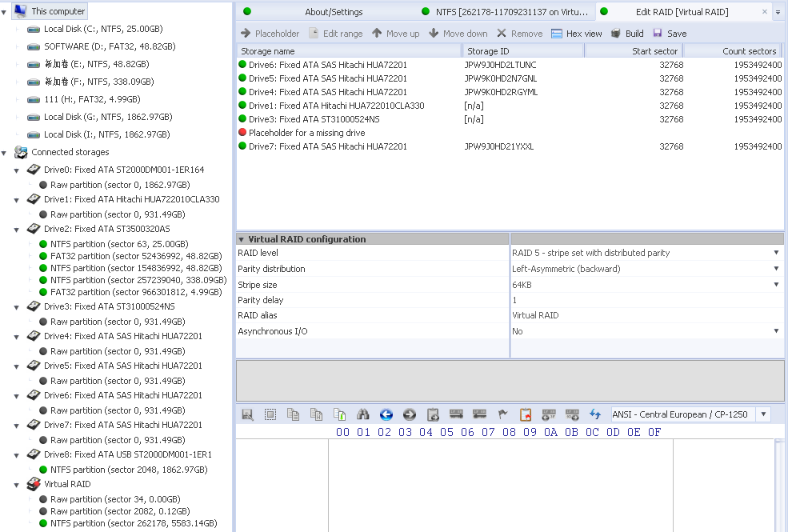Click the hex-block left-arrow icon

479,414
